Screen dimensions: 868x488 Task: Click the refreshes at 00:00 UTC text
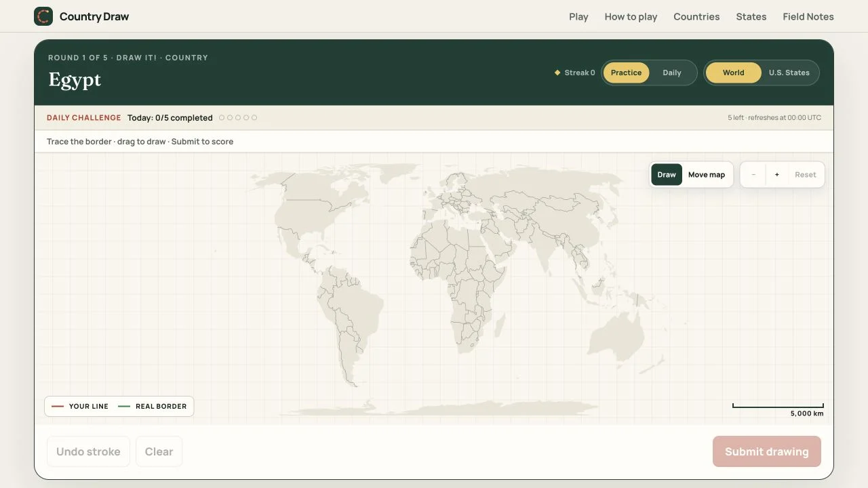[785, 118]
